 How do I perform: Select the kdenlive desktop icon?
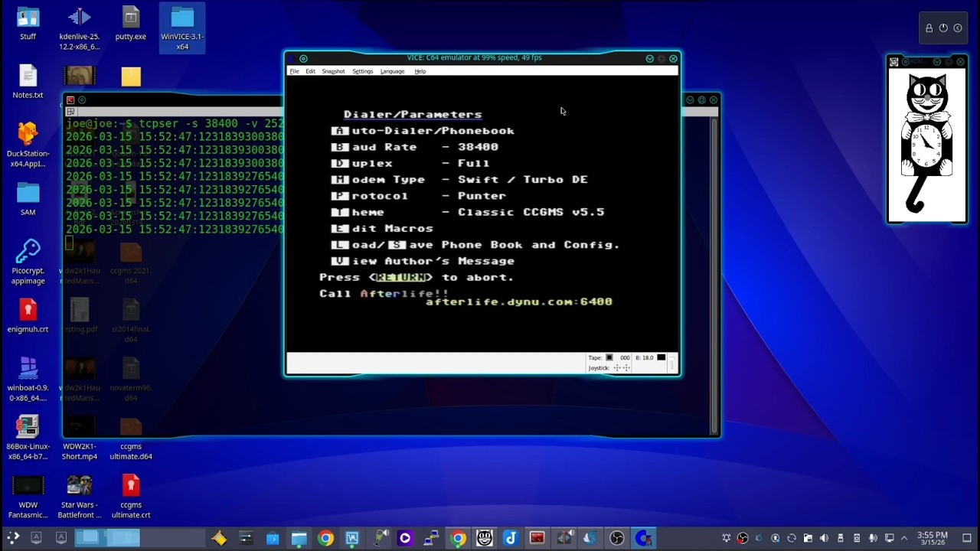[80, 29]
